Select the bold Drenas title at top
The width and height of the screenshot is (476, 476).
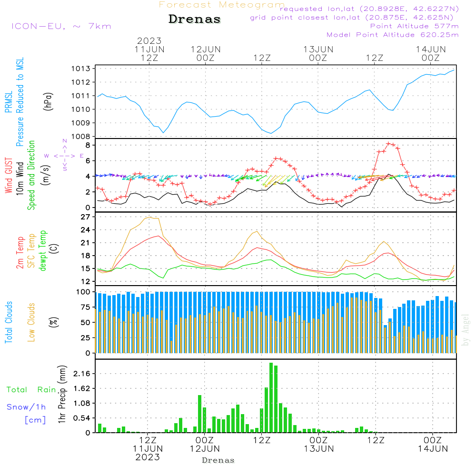[195, 20]
